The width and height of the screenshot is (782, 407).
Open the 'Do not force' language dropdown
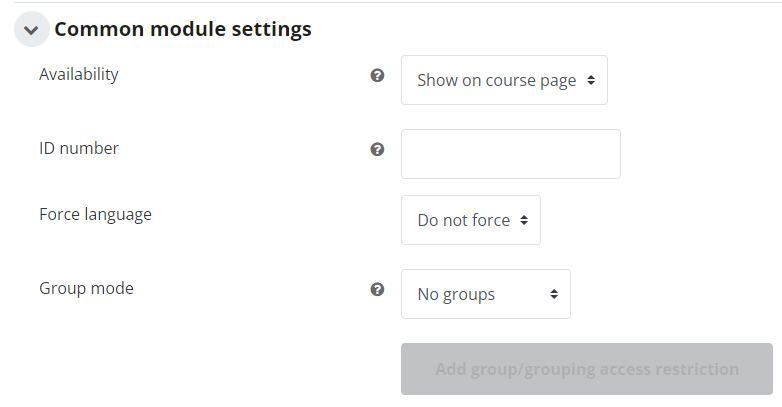471,220
